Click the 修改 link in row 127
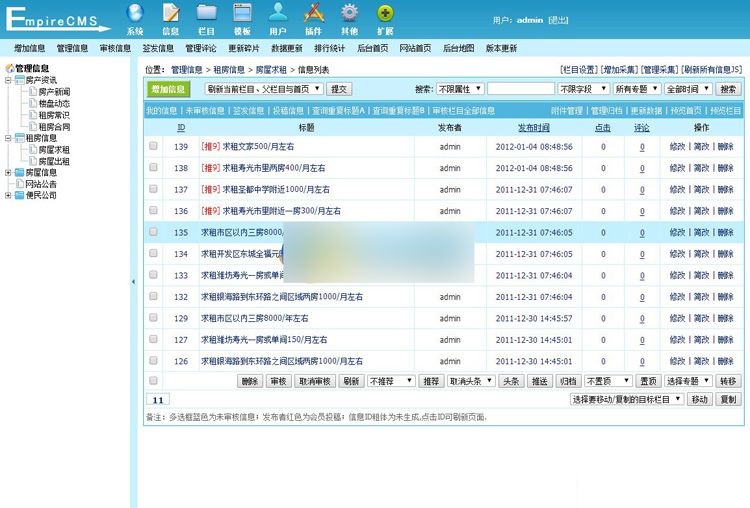The width and height of the screenshot is (750, 508). (677, 340)
